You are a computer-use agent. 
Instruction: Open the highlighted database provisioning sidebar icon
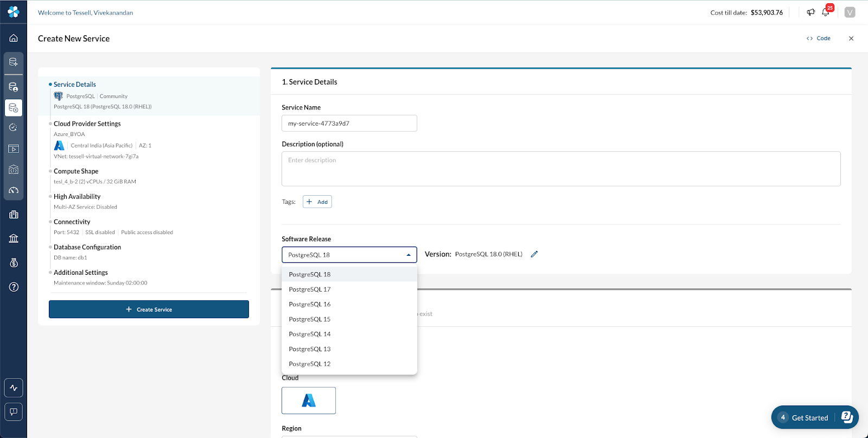[14, 108]
